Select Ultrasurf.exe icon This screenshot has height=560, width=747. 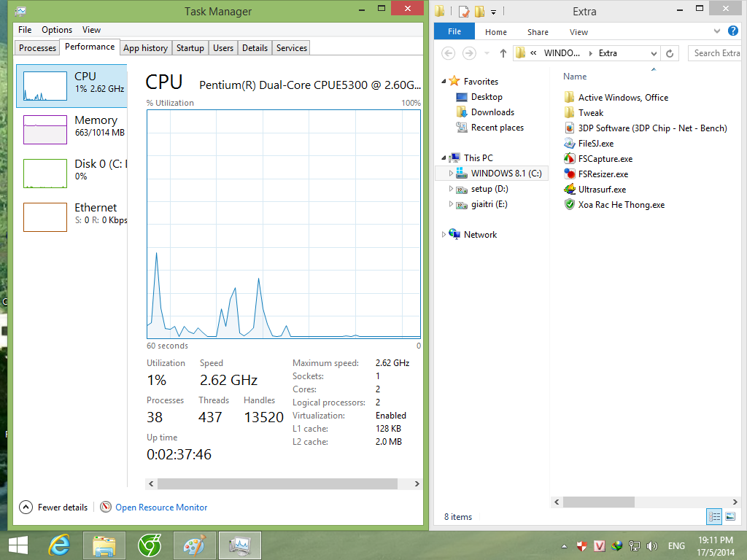pos(569,189)
